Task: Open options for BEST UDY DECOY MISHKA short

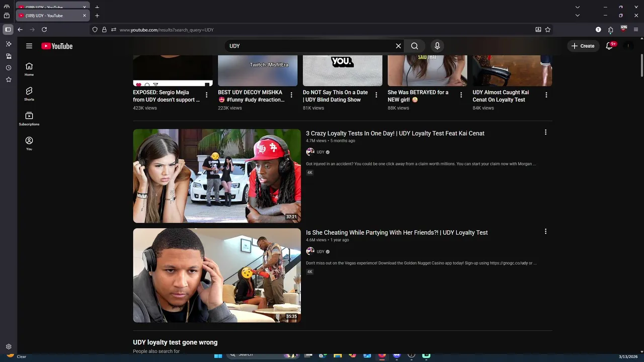Action: pyautogui.click(x=291, y=95)
